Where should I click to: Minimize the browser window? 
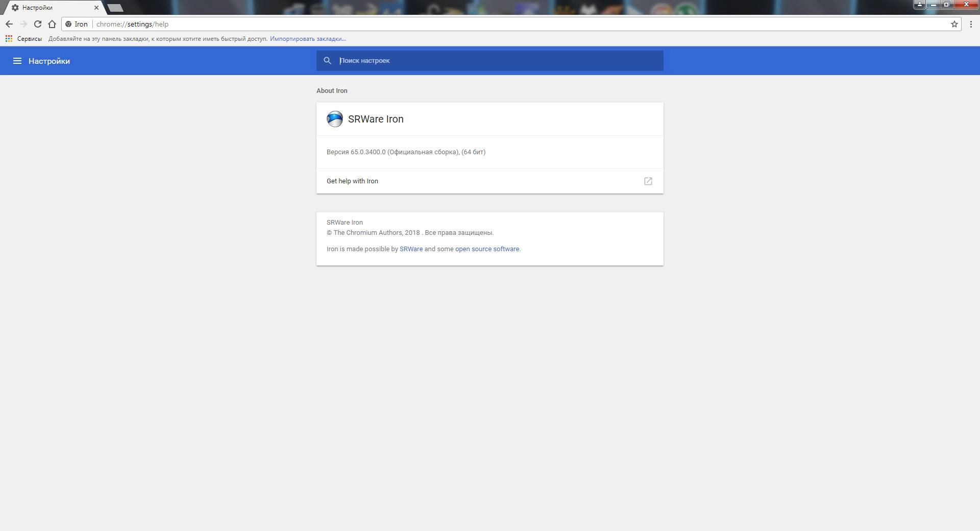(x=933, y=4)
